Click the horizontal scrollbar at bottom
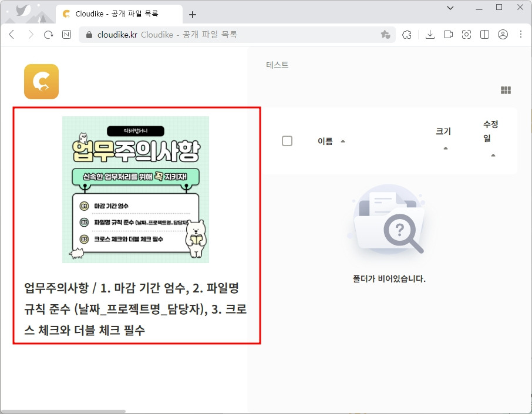Viewport: 532px width, 414px height. click(x=63, y=411)
